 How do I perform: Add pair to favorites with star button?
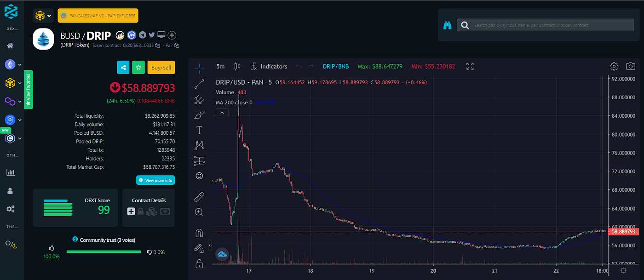pos(138,68)
